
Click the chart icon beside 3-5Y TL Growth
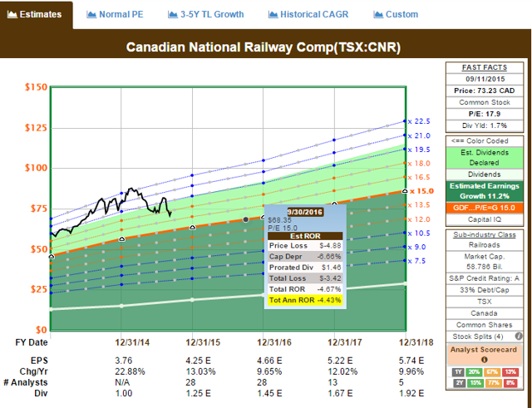[173, 15]
